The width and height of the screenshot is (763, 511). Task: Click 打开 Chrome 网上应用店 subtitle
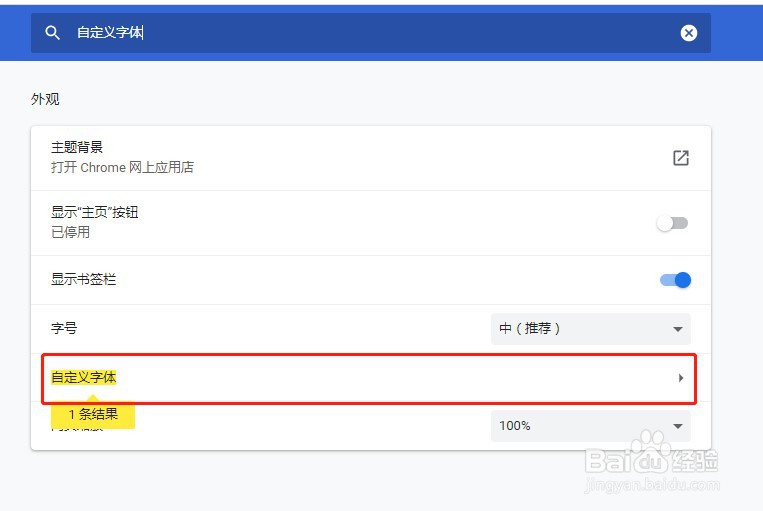click(x=123, y=167)
